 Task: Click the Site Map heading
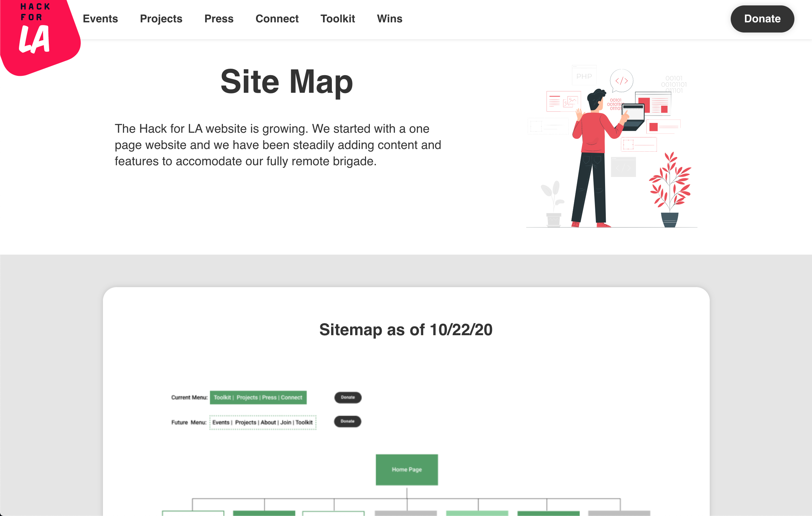click(286, 82)
